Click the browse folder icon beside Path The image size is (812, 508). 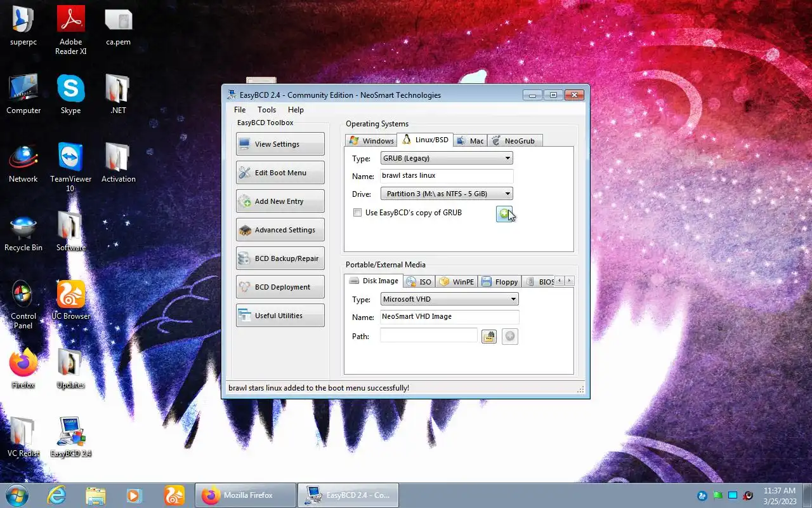(488, 337)
